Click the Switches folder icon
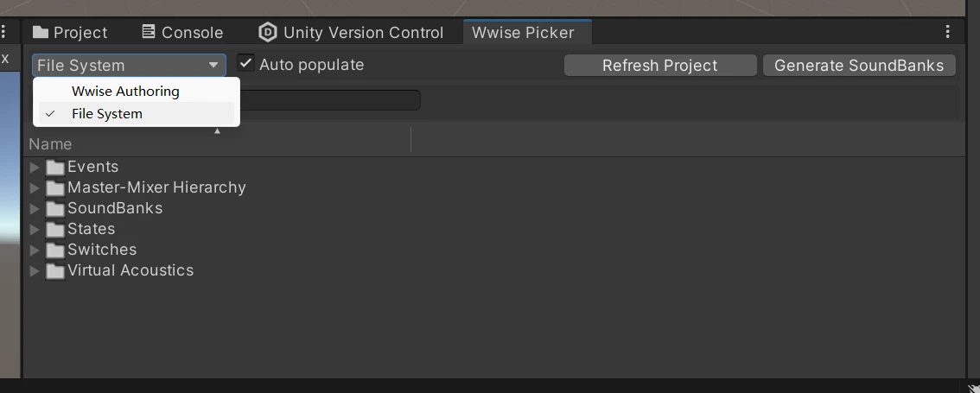This screenshot has height=393, width=980. (x=55, y=250)
